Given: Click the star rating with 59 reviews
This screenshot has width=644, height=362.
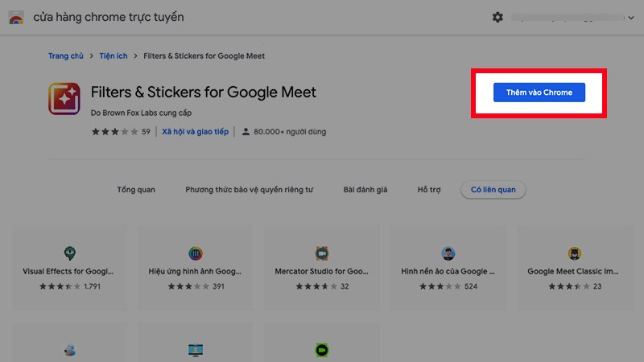Looking at the screenshot, I should (114, 132).
